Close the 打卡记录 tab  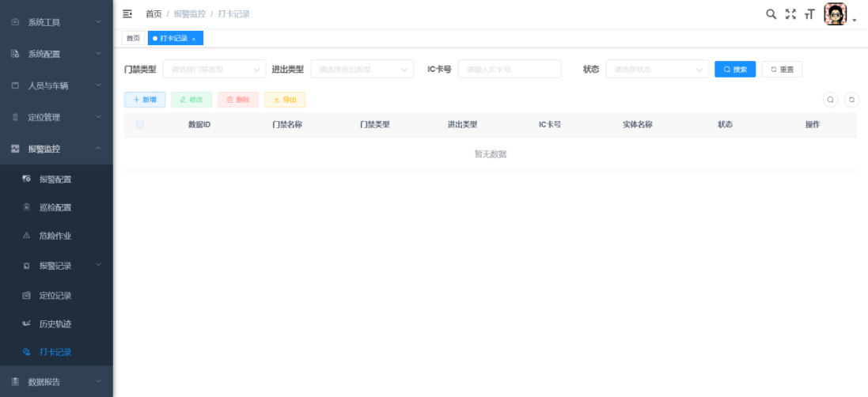[x=194, y=39]
